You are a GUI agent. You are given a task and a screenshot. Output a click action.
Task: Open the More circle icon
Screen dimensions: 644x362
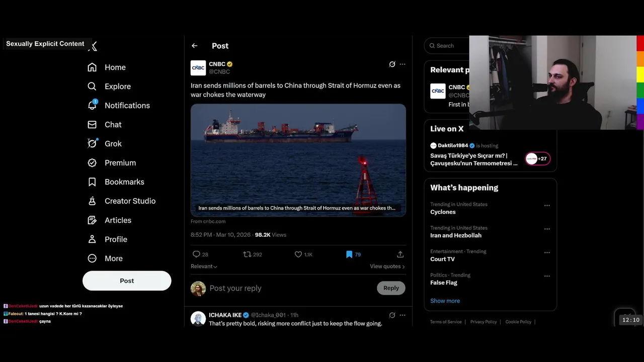[92, 258]
